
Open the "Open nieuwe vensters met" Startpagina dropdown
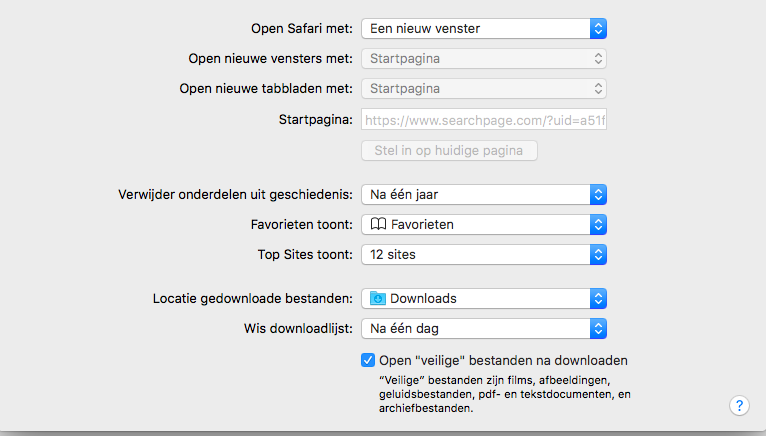484,58
